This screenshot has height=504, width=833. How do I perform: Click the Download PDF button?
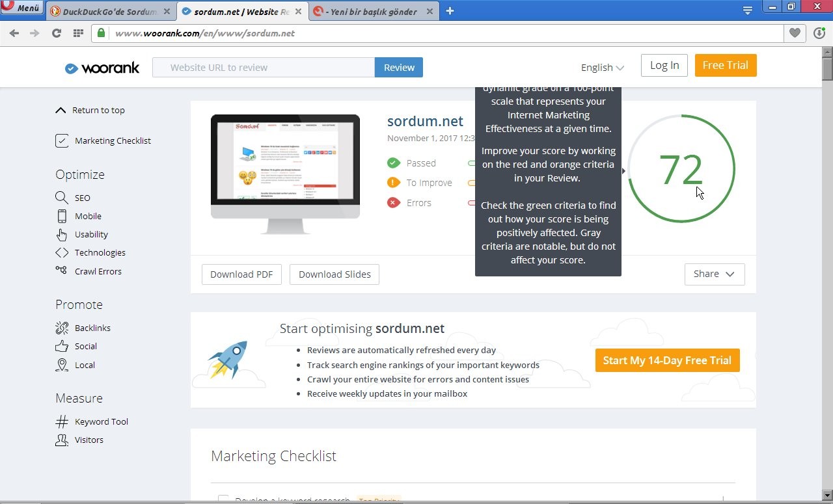pos(241,274)
